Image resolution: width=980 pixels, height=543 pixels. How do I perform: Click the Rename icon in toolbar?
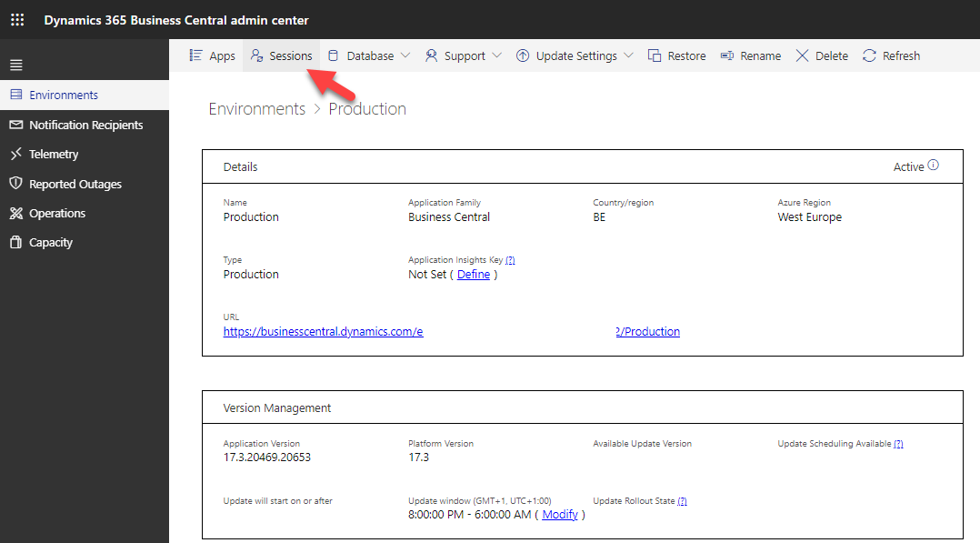coord(727,55)
